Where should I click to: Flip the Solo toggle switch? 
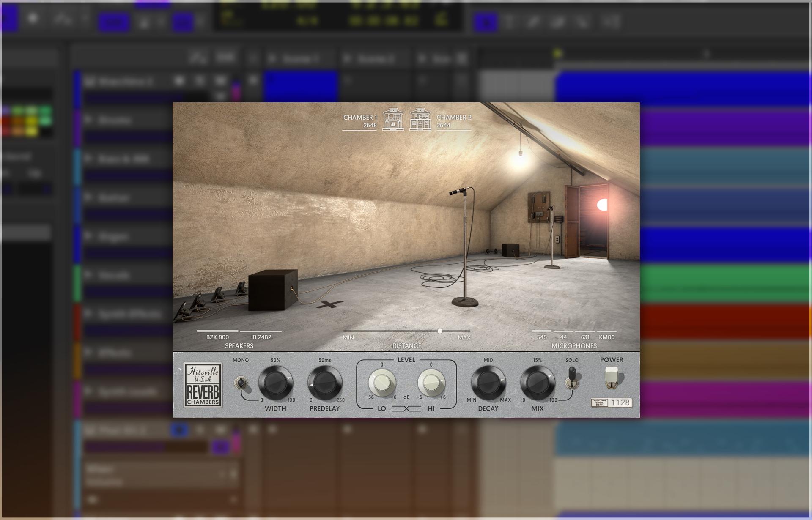pos(572,378)
